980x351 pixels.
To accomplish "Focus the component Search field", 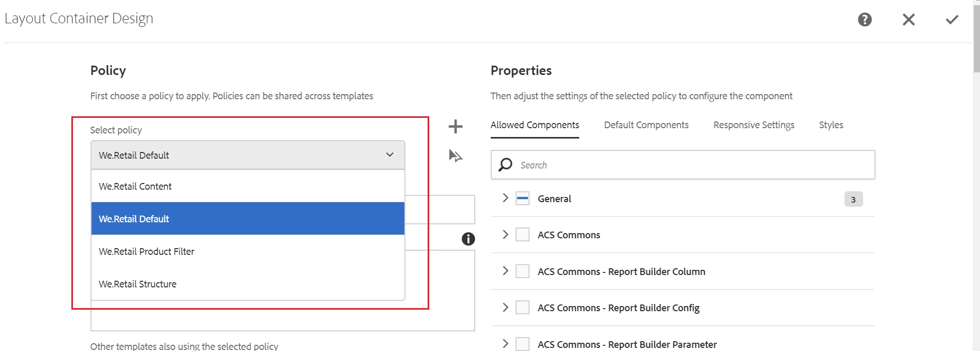I will (683, 165).
